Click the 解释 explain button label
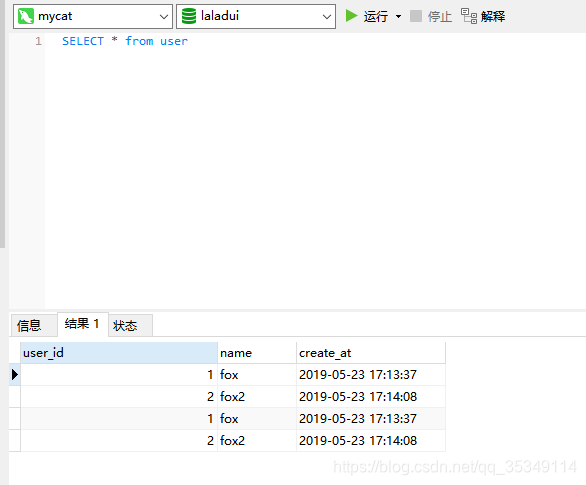 (x=493, y=16)
